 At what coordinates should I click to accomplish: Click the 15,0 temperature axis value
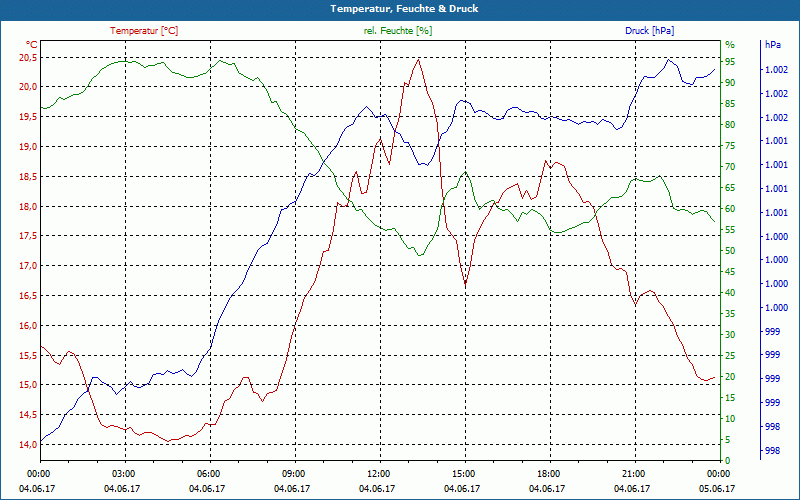[28, 385]
